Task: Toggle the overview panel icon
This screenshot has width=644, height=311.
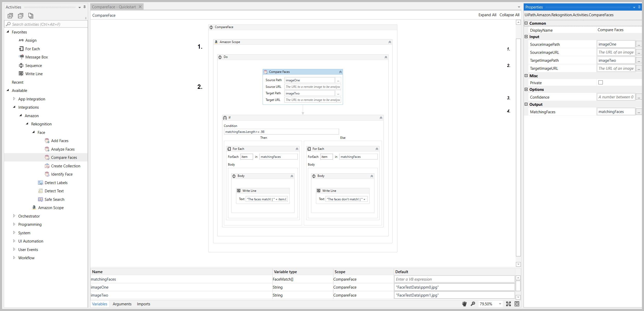Action: pos(517,304)
